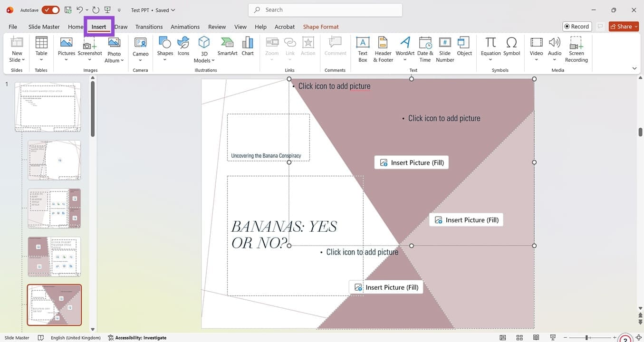Open the Symbol dialog
The image size is (644, 342).
pos(512,47)
